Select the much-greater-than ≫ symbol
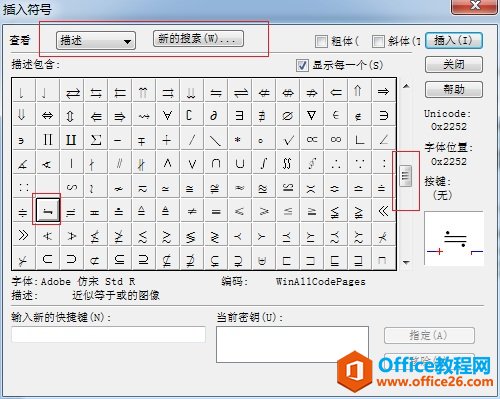 pos(24,235)
